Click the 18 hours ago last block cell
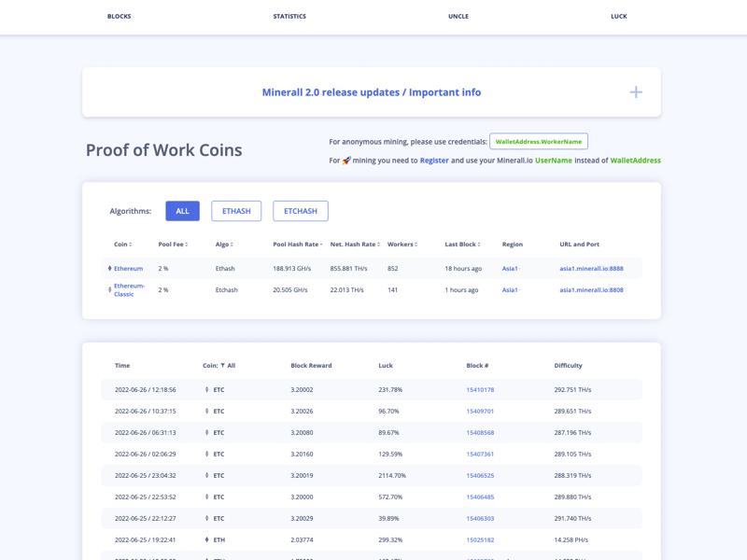The image size is (747, 560). 463,269
